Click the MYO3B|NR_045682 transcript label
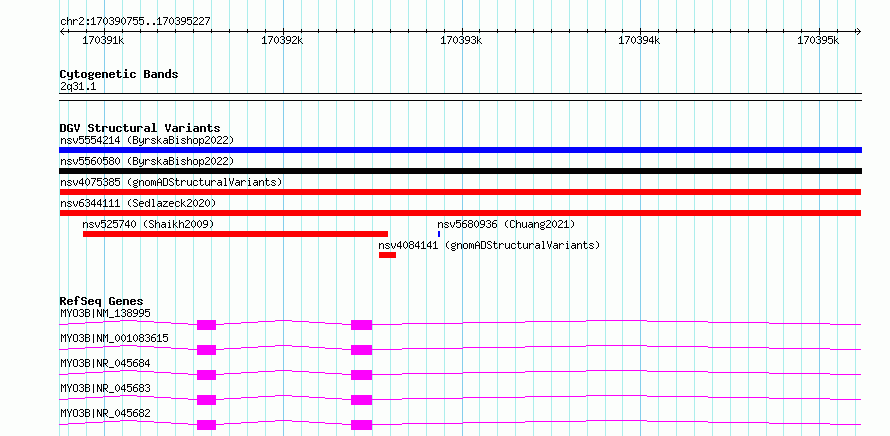The image size is (890, 436). pyautogui.click(x=105, y=413)
